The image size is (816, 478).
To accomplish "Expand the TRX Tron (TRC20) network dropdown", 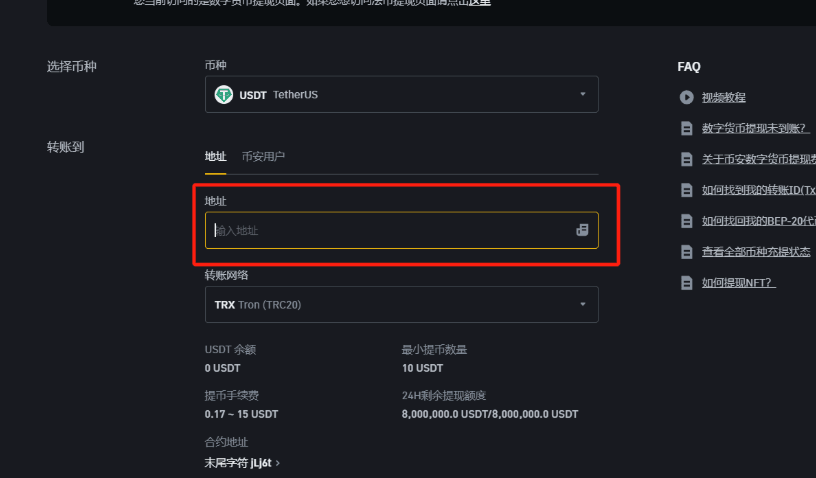I will (x=582, y=305).
